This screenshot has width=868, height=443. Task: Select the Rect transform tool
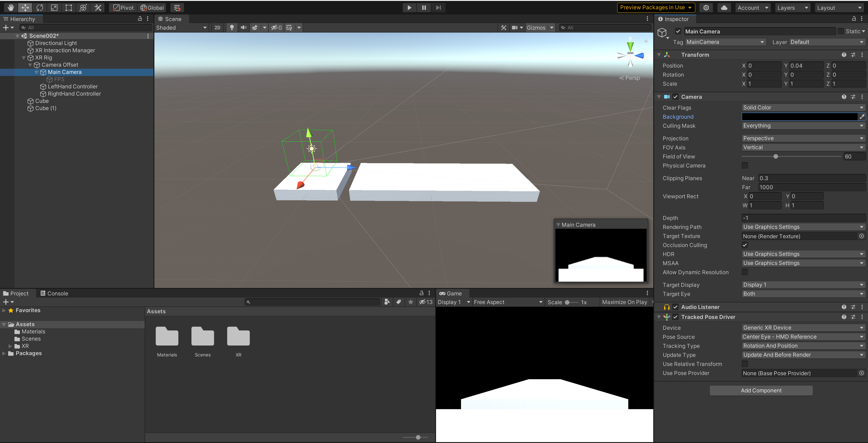click(69, 7)
